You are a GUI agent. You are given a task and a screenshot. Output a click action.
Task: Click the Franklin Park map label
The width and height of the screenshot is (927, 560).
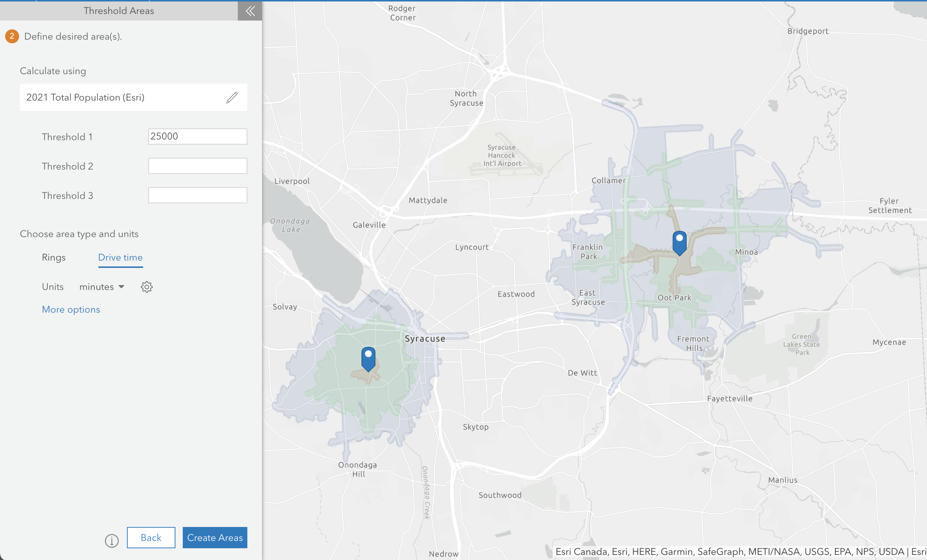click(588, 252)
